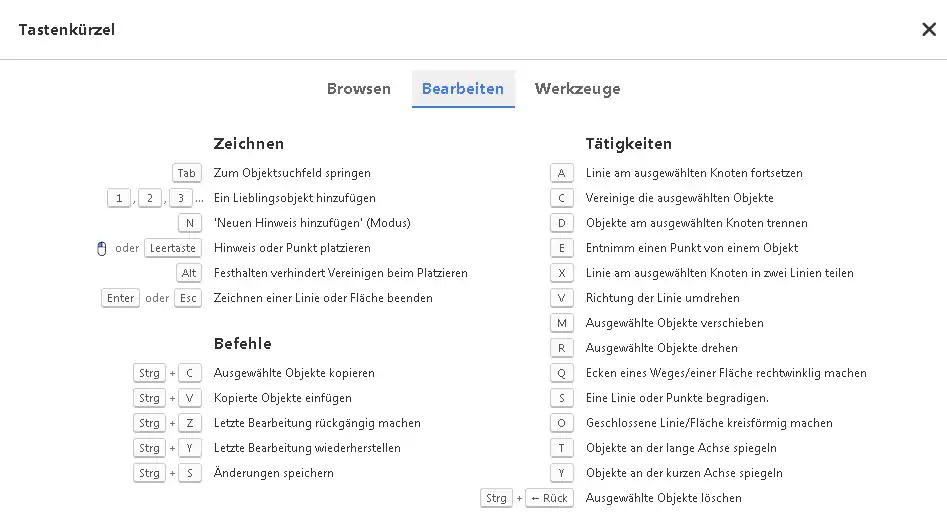This screenshot has height=532, width=947.
Task: Click the O key for circularize
Action: pos(562,423)
